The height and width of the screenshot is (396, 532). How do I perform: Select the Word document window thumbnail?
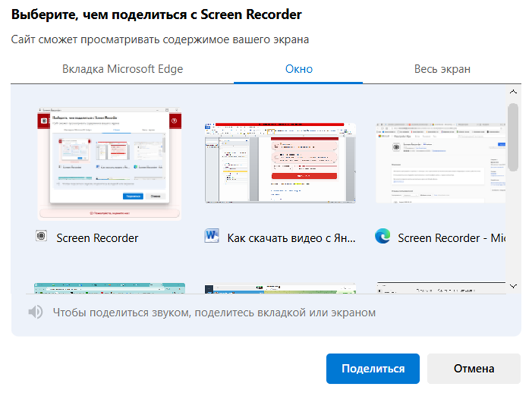(280, 163)
